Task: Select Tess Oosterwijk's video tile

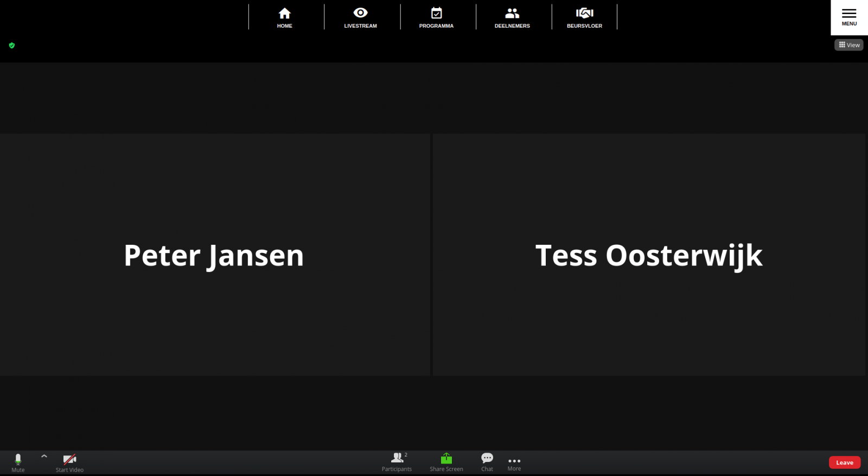Action: (649, 255)
